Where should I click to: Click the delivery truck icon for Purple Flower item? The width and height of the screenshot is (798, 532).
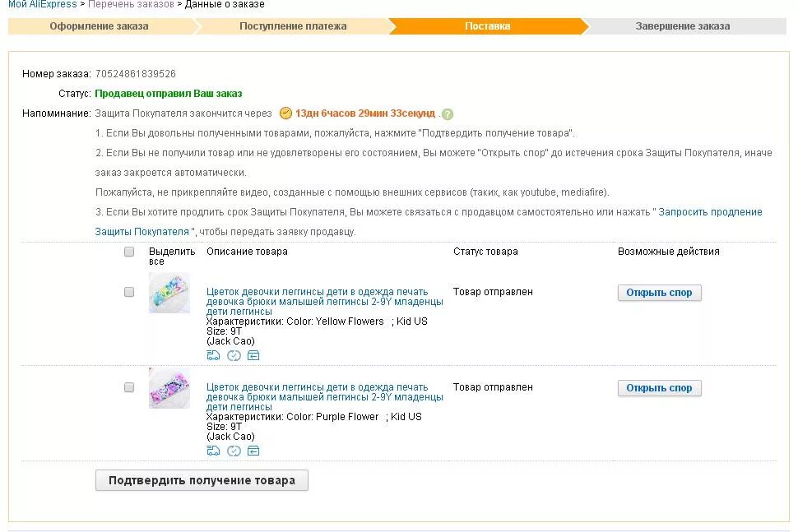tap(213, 451)
